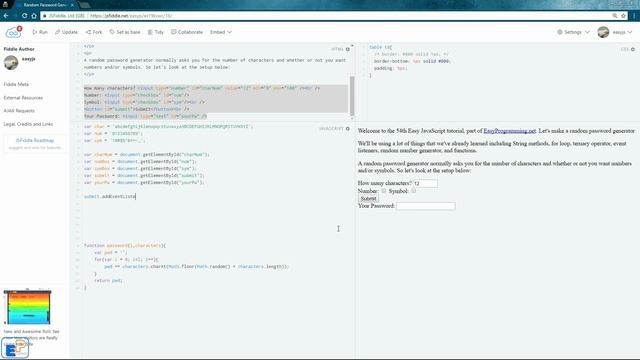
Task: Click the 'var charNum' line in the JavaScript editor
Action: 147,155
